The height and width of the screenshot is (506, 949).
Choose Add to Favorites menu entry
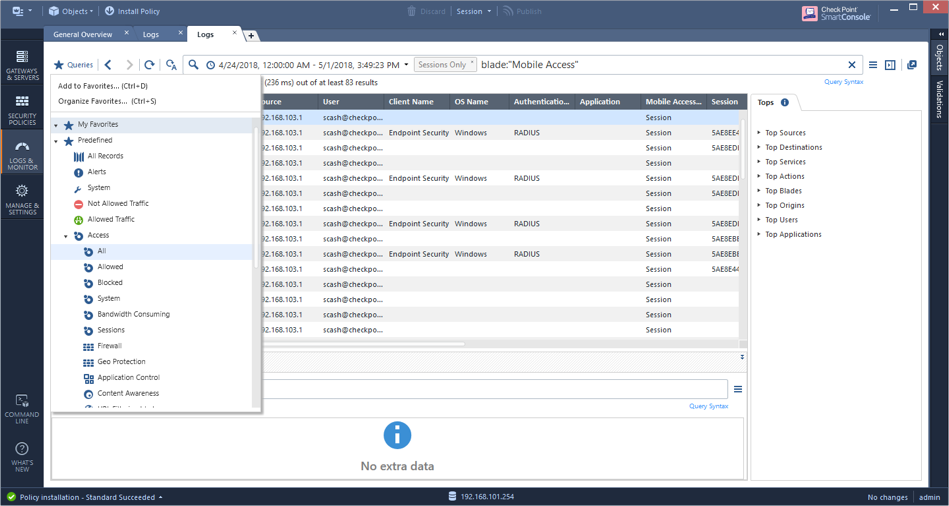(103, 86)
